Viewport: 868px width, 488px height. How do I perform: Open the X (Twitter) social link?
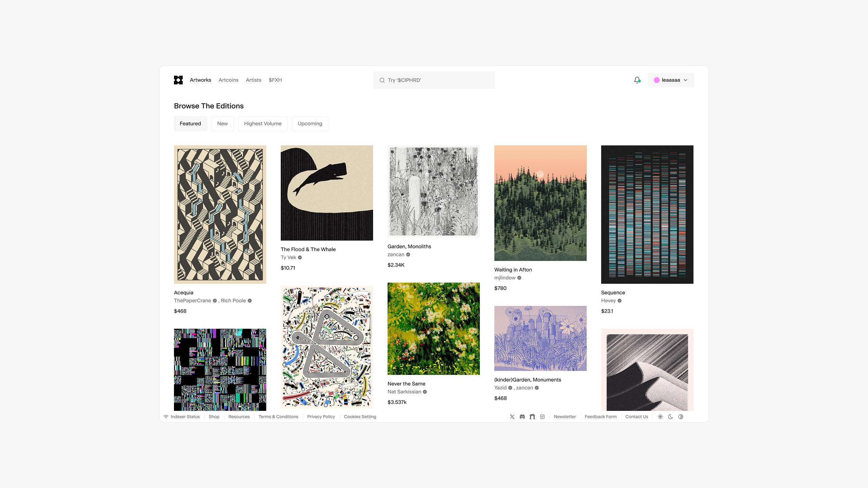pyautogui.click(x=512, y=417)
